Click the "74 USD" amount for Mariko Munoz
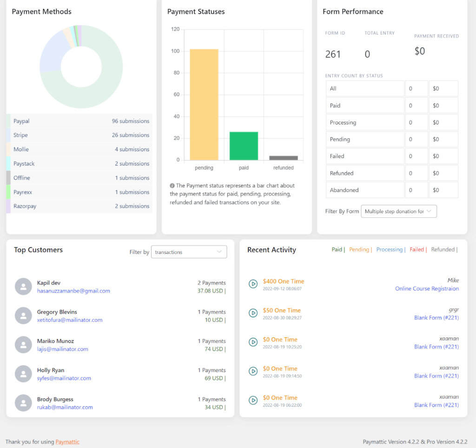This screenshot has height=448, width=476. pyautogui.click(x=214, y=349)
